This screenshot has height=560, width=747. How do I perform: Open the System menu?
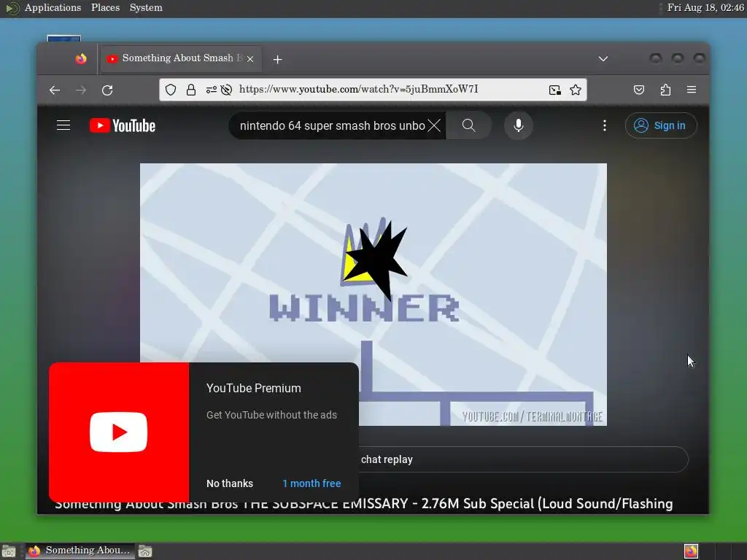(146, 7)
